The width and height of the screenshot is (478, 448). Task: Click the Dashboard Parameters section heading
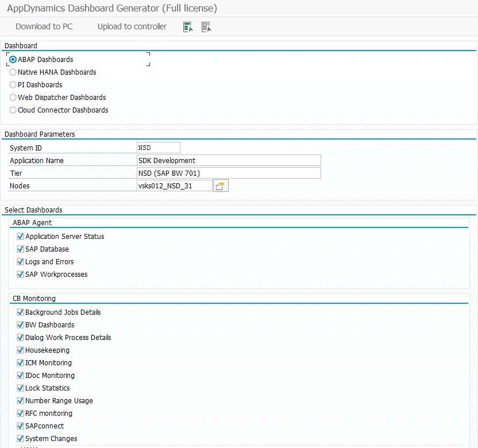[40, 134]
